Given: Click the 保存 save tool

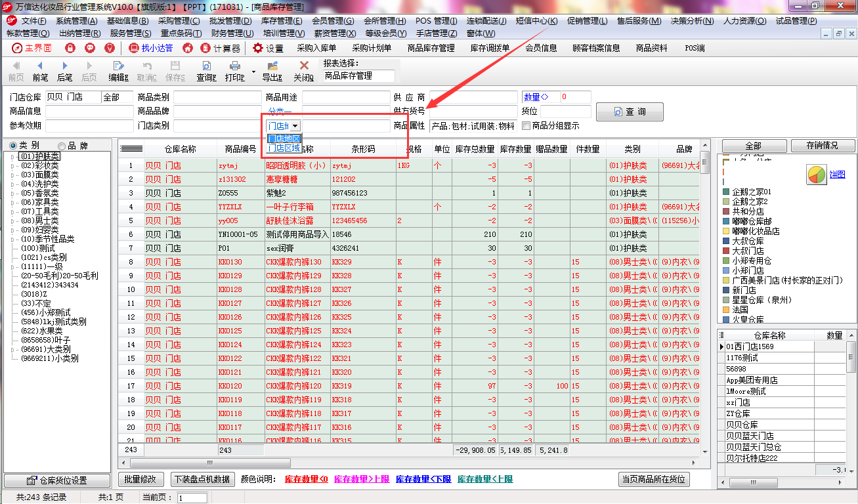Looking at the screenshot, I should coord(175,71).
